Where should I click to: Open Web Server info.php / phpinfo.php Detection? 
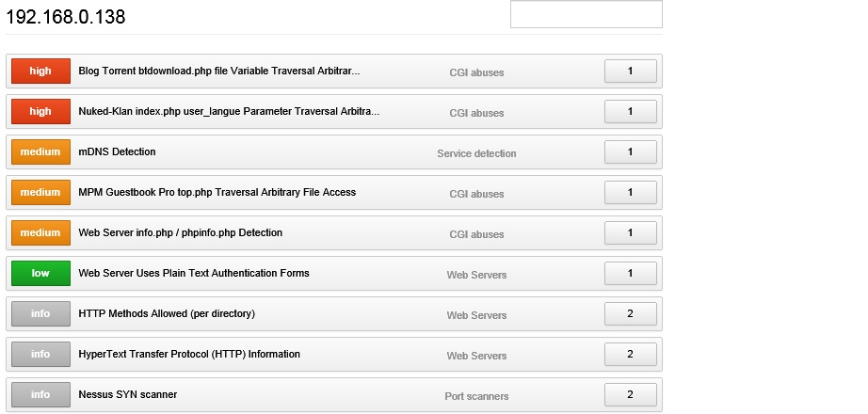pos(180,233)
